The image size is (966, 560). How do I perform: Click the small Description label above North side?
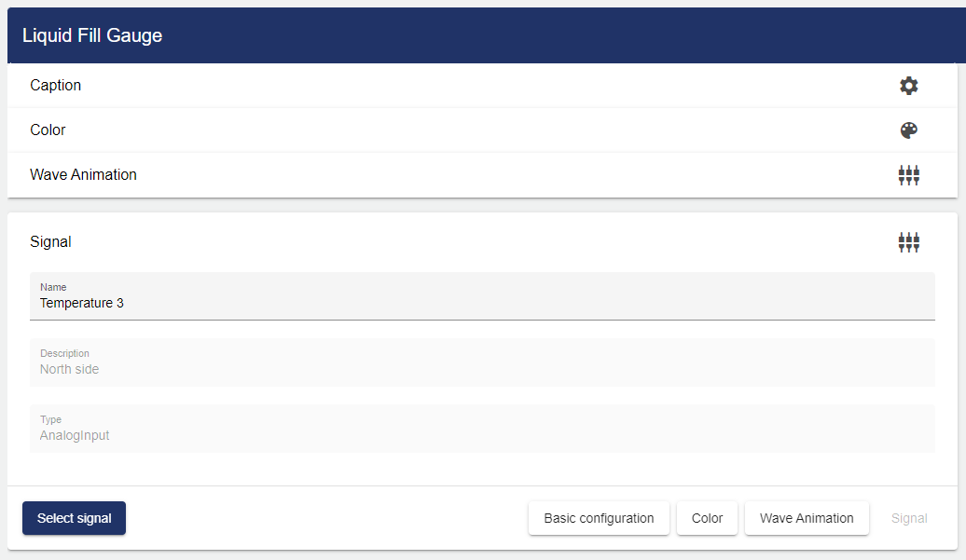tap(64, 353)
